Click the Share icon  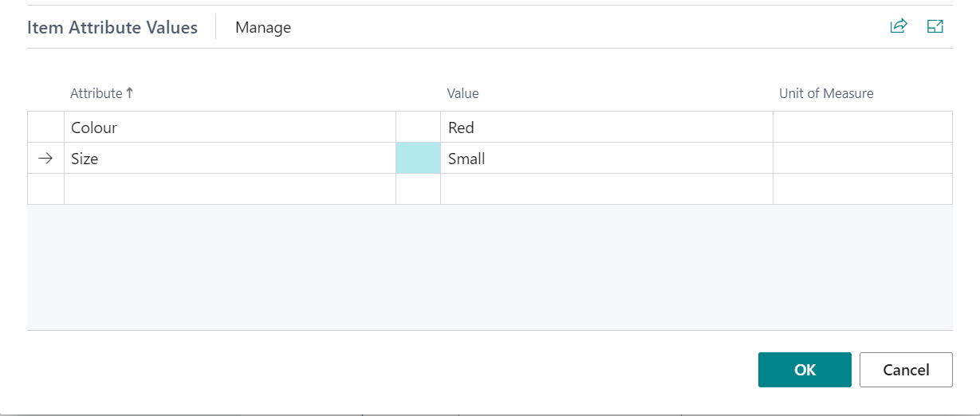899,26
